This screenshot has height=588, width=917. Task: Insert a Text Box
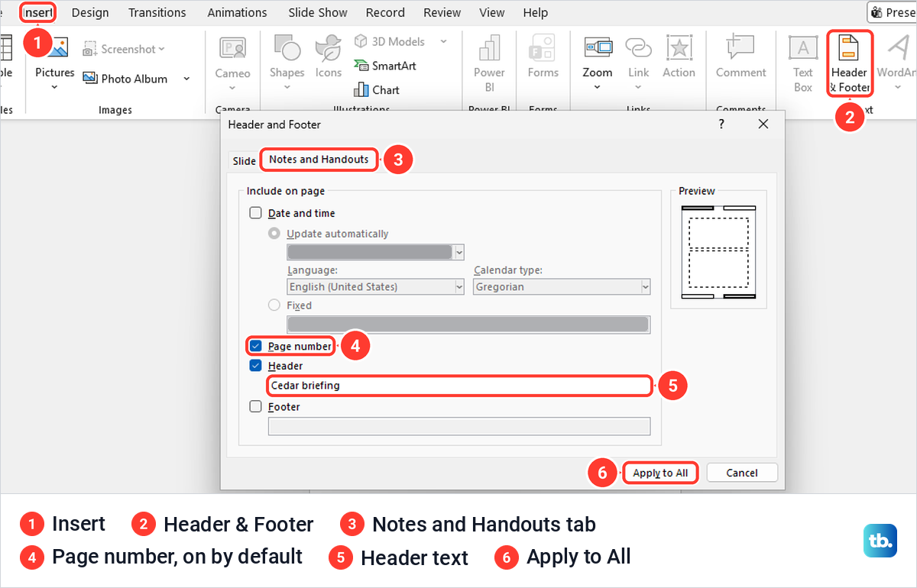[803, 64]
